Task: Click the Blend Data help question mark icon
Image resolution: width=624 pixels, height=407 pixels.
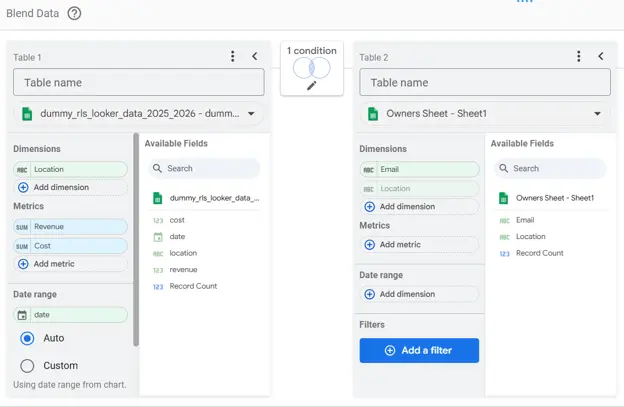Action: (x=74, y=13)
